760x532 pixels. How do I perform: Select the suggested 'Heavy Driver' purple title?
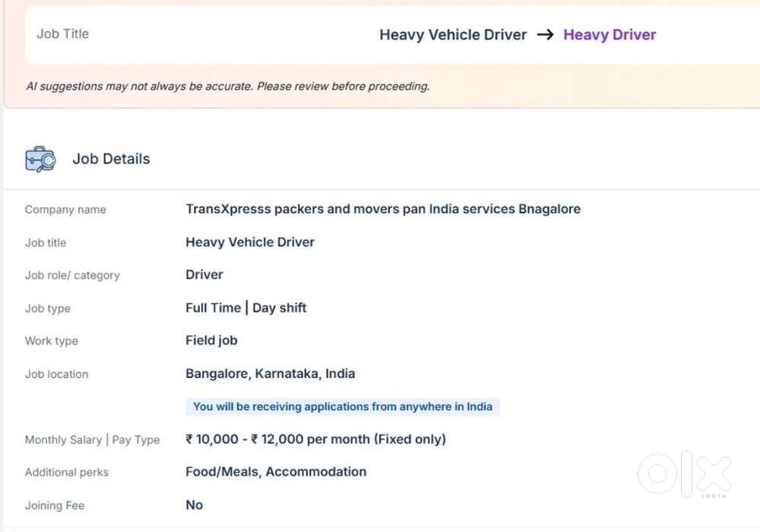(x=610, y=35)
